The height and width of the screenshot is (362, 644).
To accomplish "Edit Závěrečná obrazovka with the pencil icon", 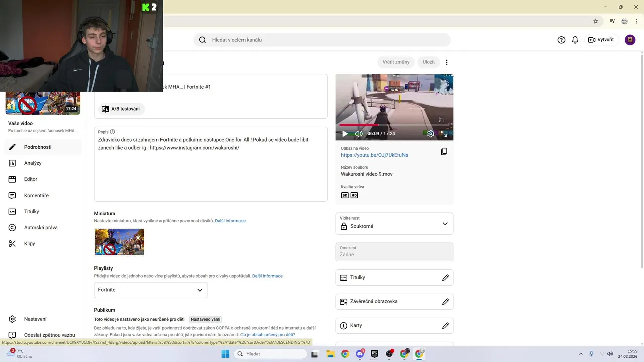I will tap(445, 302).
